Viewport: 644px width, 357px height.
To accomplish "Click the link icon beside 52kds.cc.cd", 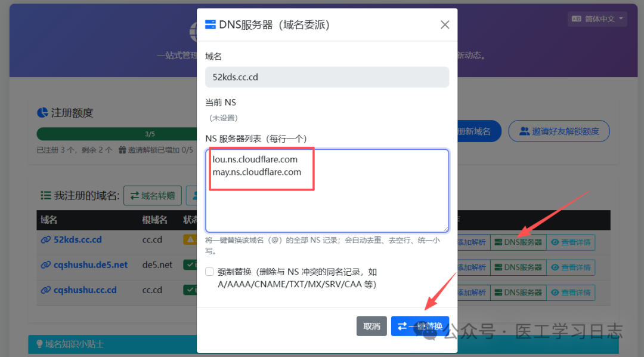I will pyautogui.click(x=47, y=239).
